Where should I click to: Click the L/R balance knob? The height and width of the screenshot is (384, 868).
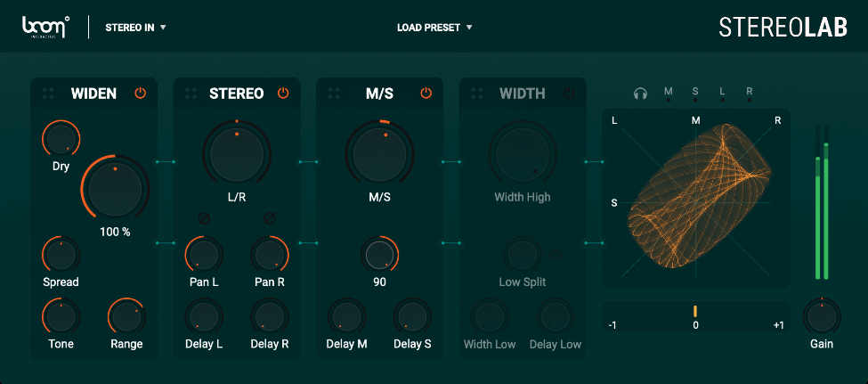(x=237, y=155)
